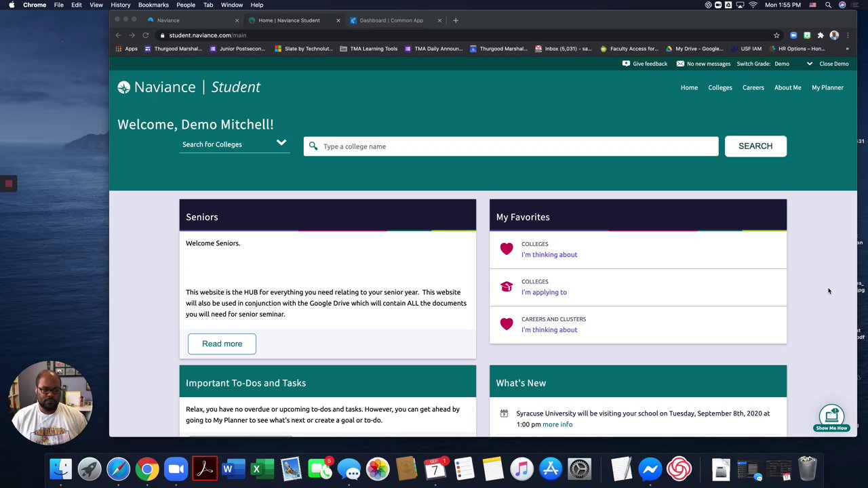The height and width of the screenshot is (488, 868).
Task: Open Colleges I'm applying to link
Action: 544,292
